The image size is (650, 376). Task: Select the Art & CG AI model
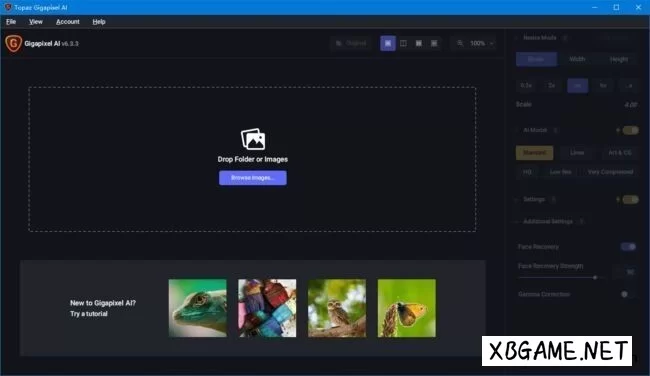(x=620, y=153)
